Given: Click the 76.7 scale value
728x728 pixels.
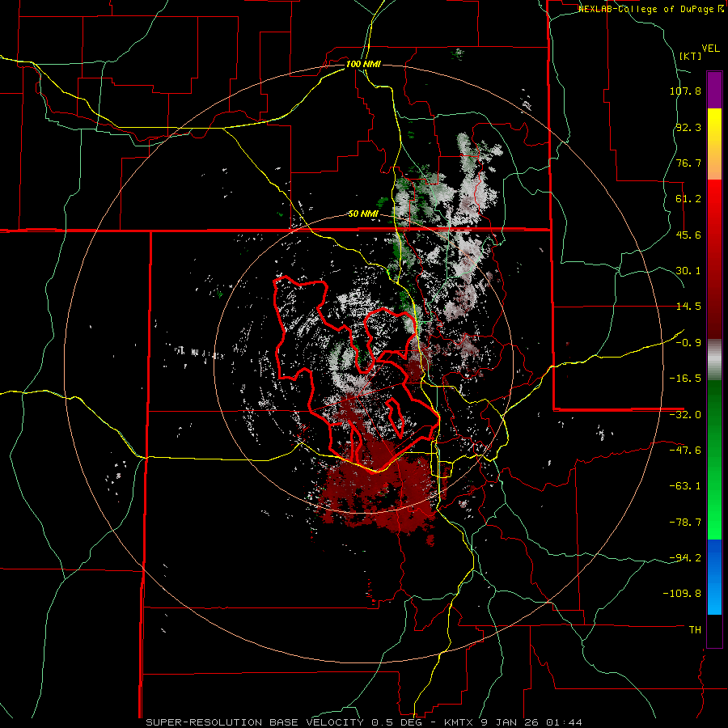Looking at the screenshot, I should coord(688,163).
